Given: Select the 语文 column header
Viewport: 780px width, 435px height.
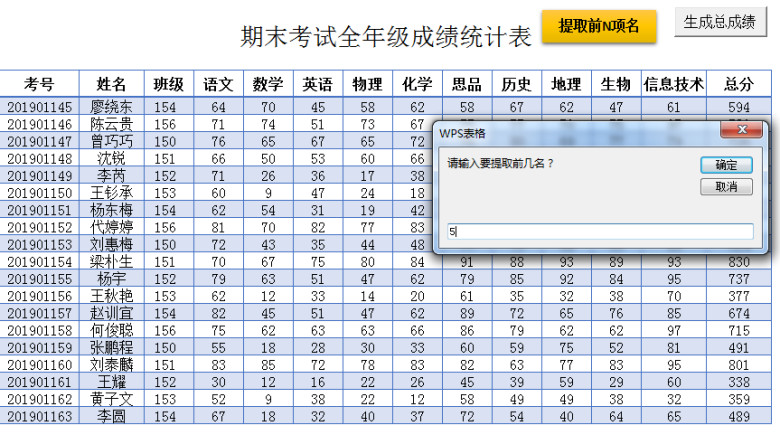Looking at the screenshot, I should click(x=218, y=84).
